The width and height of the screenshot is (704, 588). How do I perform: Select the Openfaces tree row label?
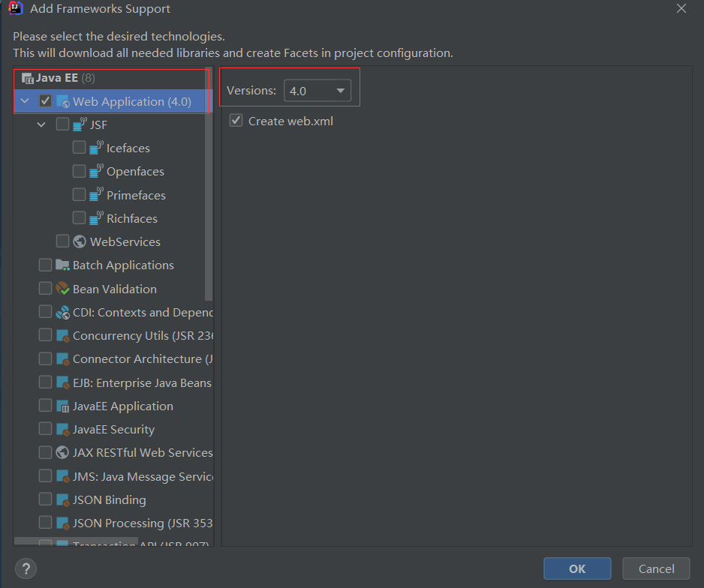click(135, 171)
